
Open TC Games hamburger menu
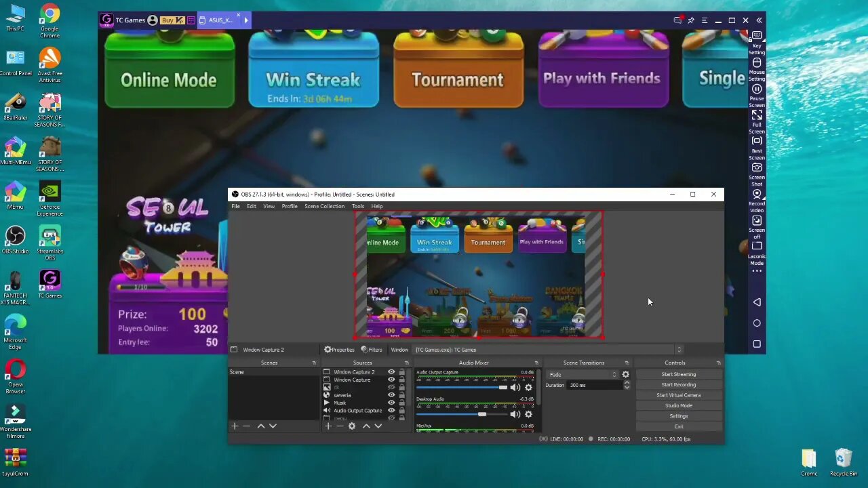coord(705,20)
